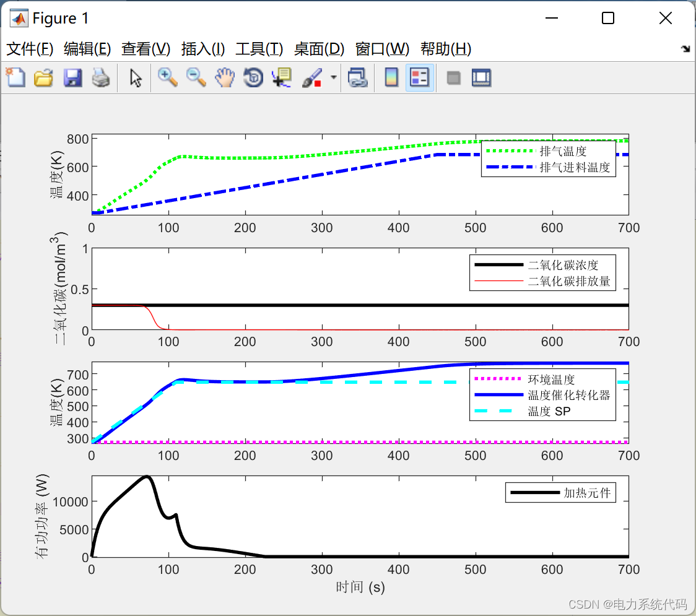Image resolution: width=696 pixels, height=616 pixels.
Task: Click legend entry 二氧化碳排放量
Action: [569, 281]
